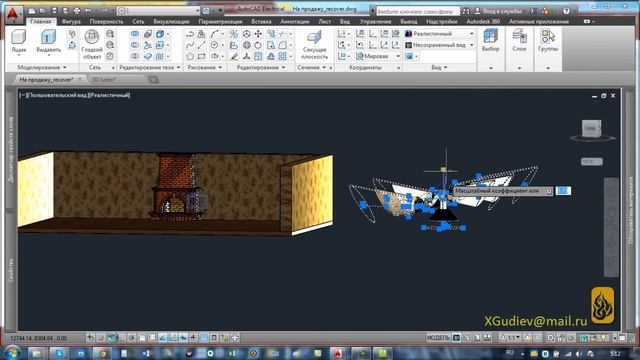Toggle Snap mode in the status bar
The height and width of the screenshot is (360, 640).
point(100,338)
